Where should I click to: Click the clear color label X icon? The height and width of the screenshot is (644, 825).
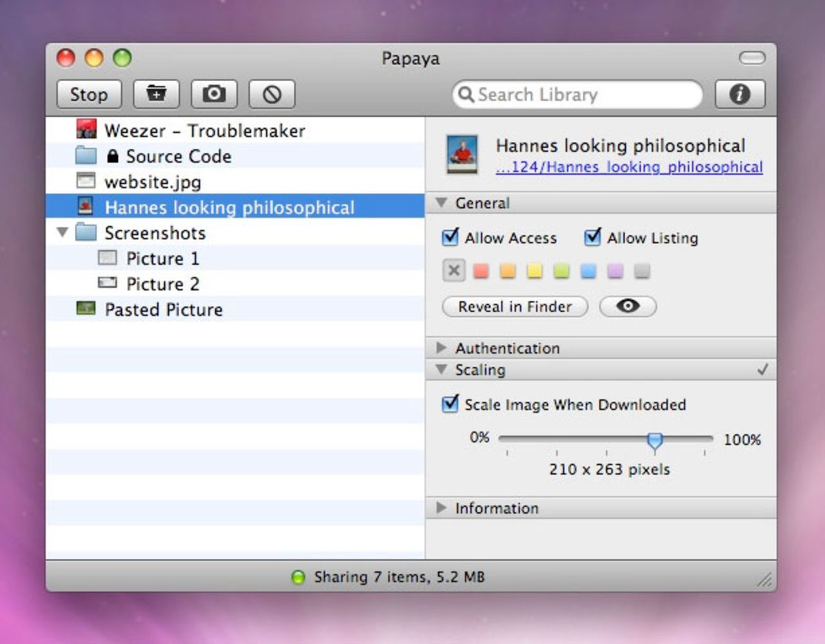tap(454, 270)
